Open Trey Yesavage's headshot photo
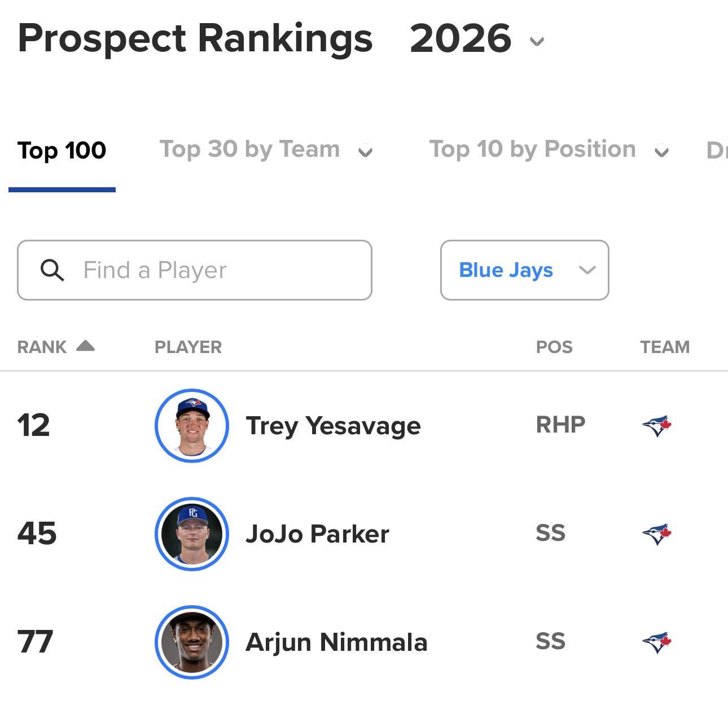Screen dimensions: 728x701 (x=192, y=426)
